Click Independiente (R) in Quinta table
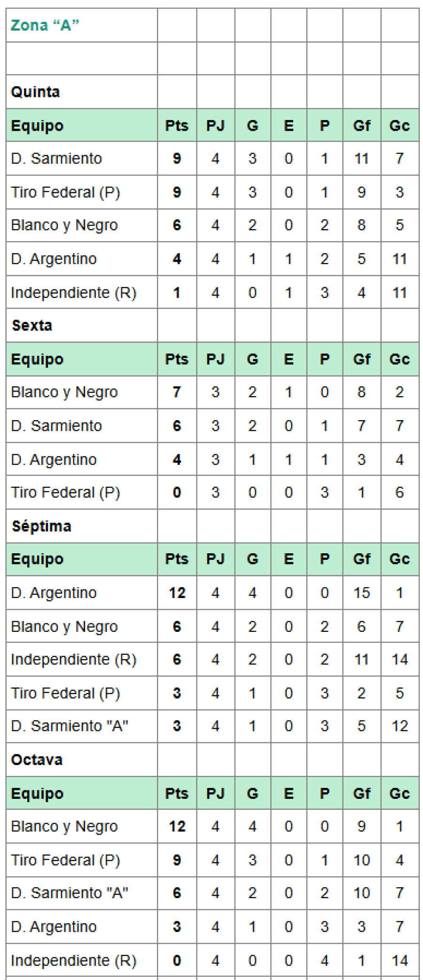Viewport: 423px width, 980px height. pyautogui.click(x=73, y=293)
